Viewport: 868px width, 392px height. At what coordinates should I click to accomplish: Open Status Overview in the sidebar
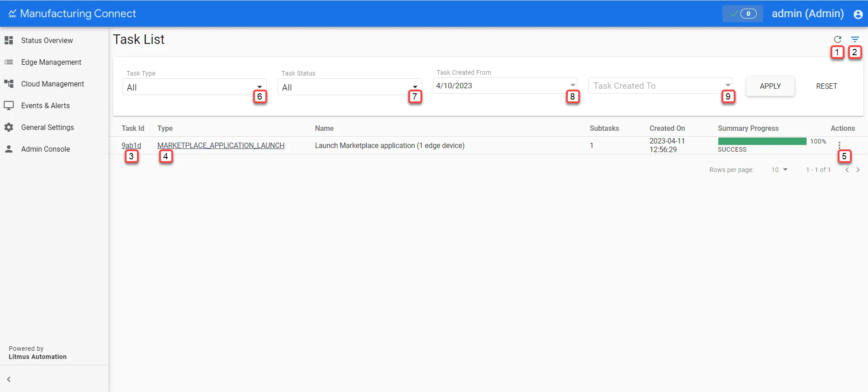pos(47,40)
